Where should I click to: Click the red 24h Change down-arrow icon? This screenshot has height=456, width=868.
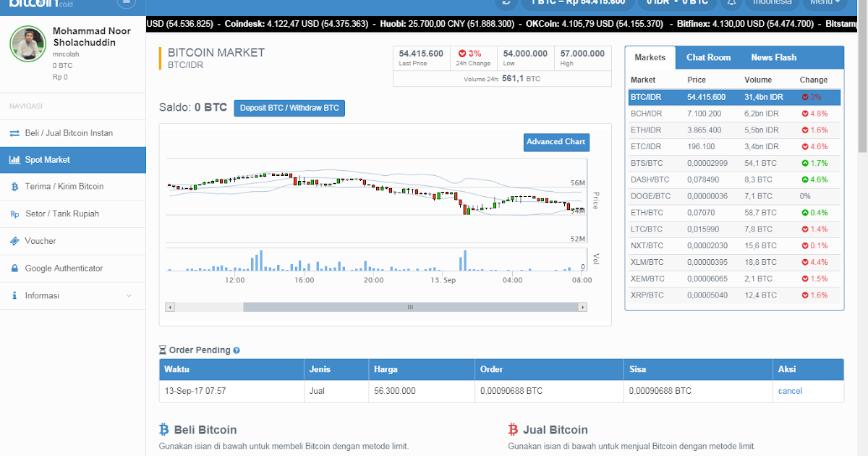[x=462, y=54]
